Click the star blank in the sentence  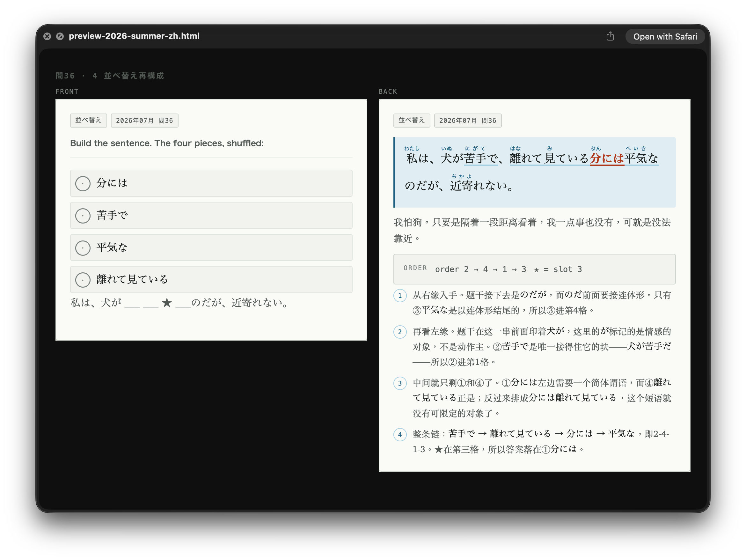tap(167, 303)
